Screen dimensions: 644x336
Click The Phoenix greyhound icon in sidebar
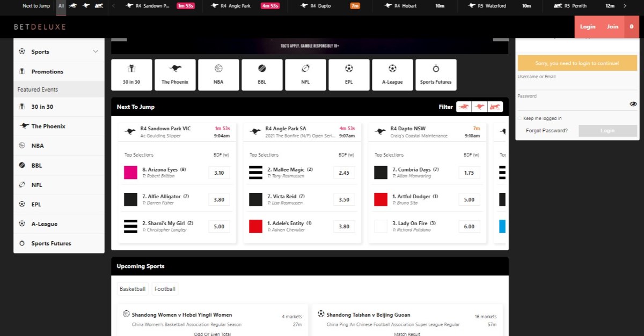coord(24,126)
